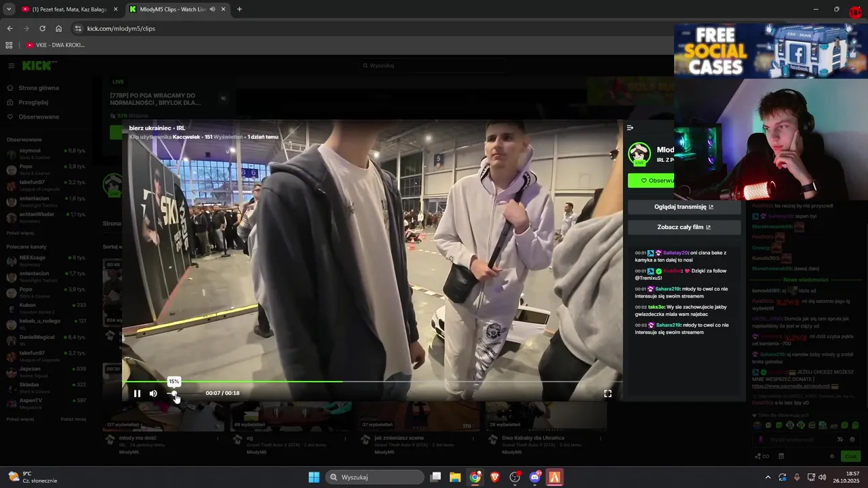Open szymool channel in followed list
Screen dimensions: 868x488
point(46,153)
